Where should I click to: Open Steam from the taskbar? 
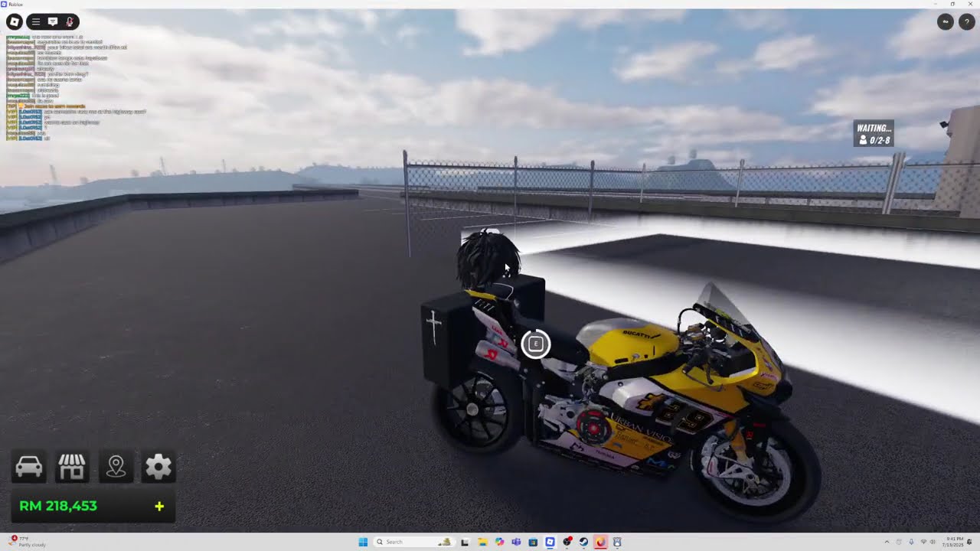click(583, 542)
